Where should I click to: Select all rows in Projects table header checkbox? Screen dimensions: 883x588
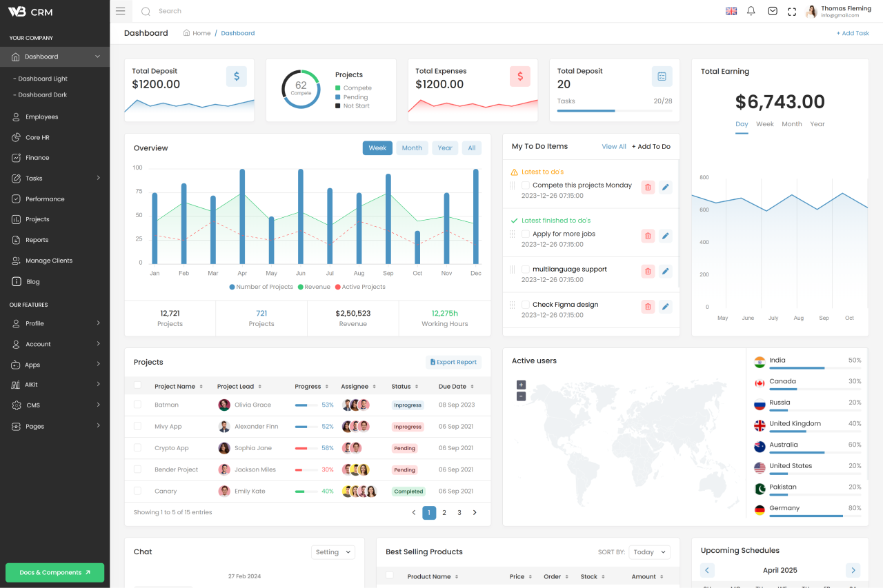(x=137, y=385)
